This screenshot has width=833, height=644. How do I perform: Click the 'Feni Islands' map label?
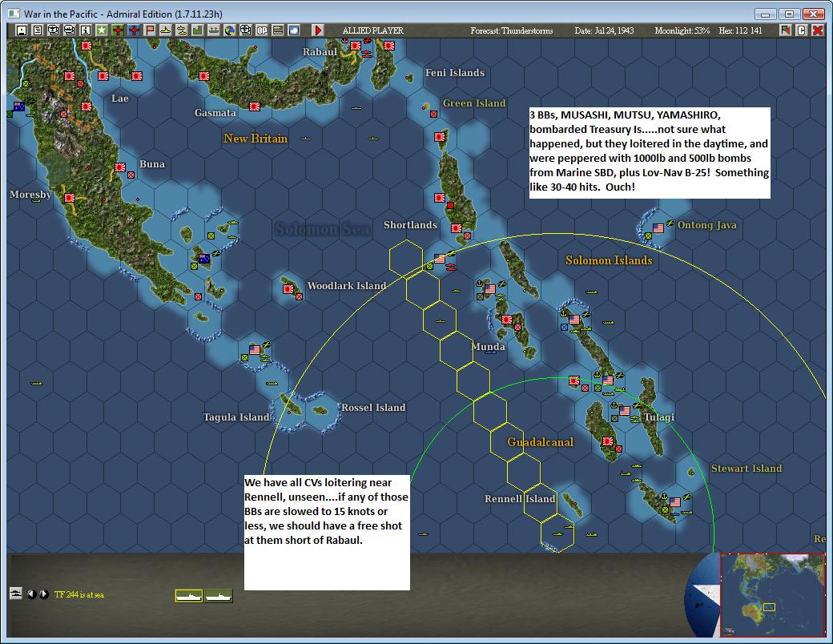(x=455, y=73)
